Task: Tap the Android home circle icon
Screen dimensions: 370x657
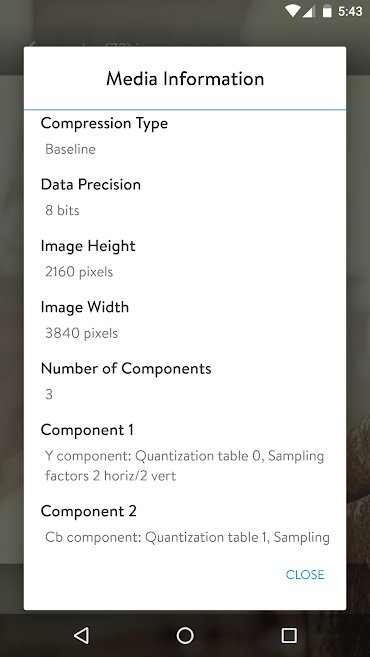Action: (x=185, y=635)
